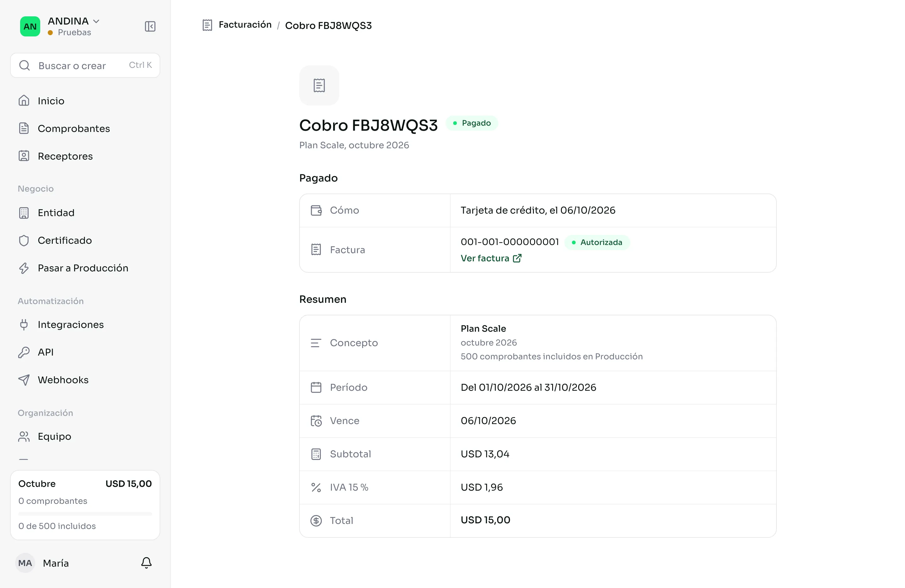This screenshot has height=588, width=905.
Task: Click the API key icon
Action: pyautogui.click(x=24, y=352)
